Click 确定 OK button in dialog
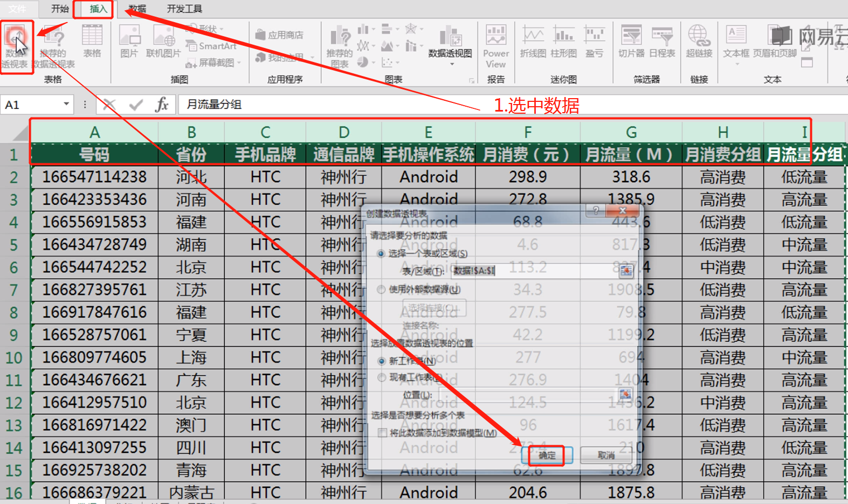Image resolution: width=848 pixels, height=504 pixels. point(547,455)
